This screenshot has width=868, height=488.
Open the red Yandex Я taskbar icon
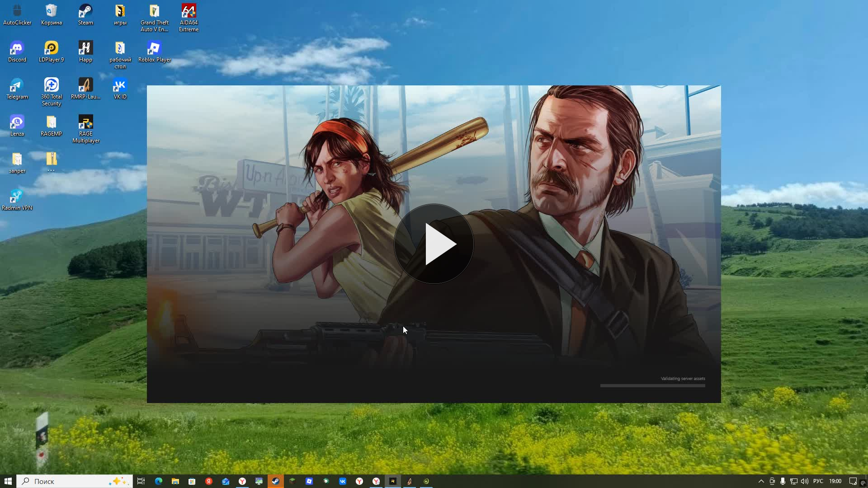tap(208, 481)
